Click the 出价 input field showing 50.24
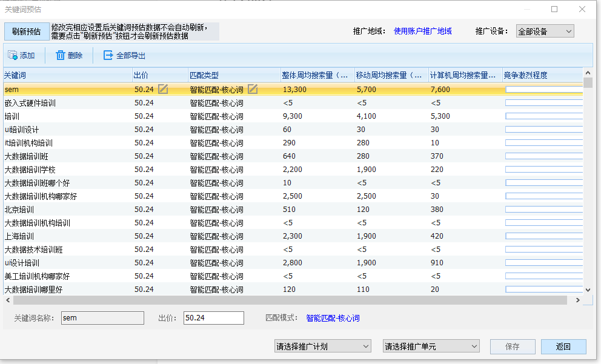 213,318
